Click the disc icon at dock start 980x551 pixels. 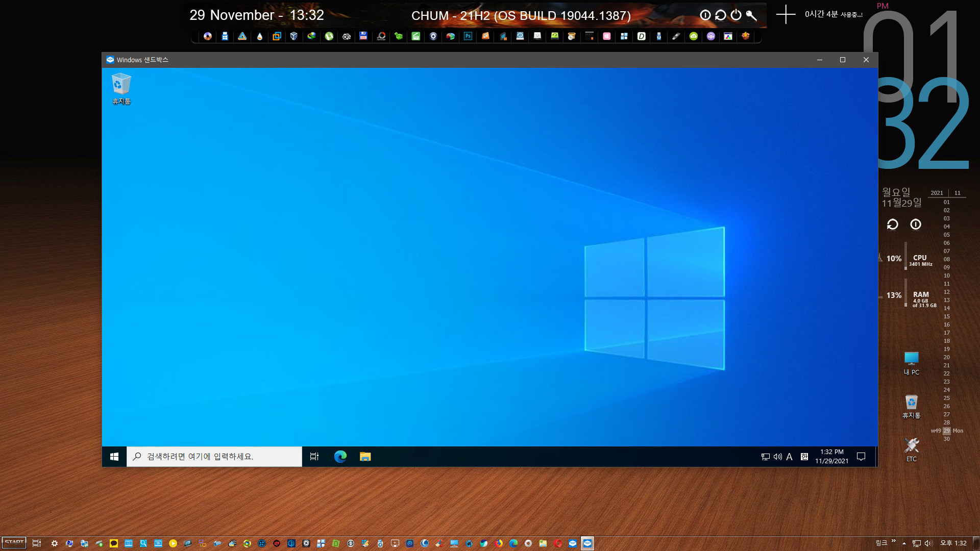208,36
